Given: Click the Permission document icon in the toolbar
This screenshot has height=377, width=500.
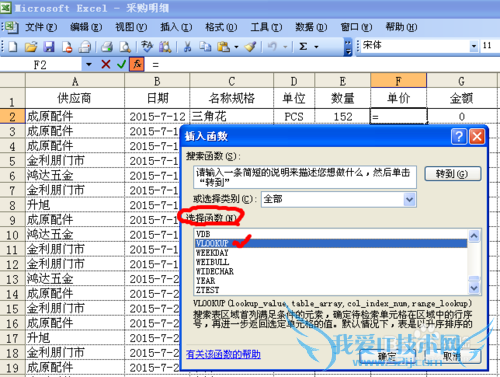Looking at the screenshot, I should pyautogui.click(x=67, y=47).
